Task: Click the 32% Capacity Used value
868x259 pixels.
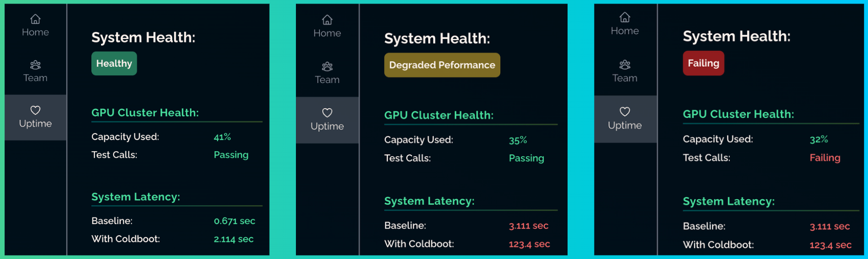Action: click(819, 139)
